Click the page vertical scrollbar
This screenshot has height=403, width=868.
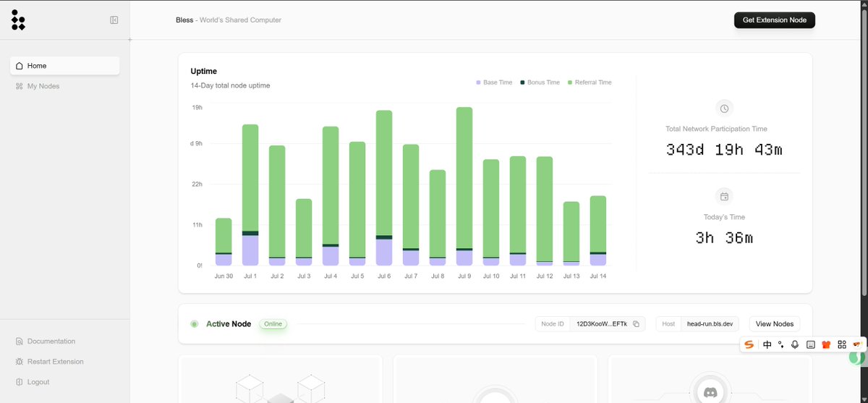[x=864, y=152]
